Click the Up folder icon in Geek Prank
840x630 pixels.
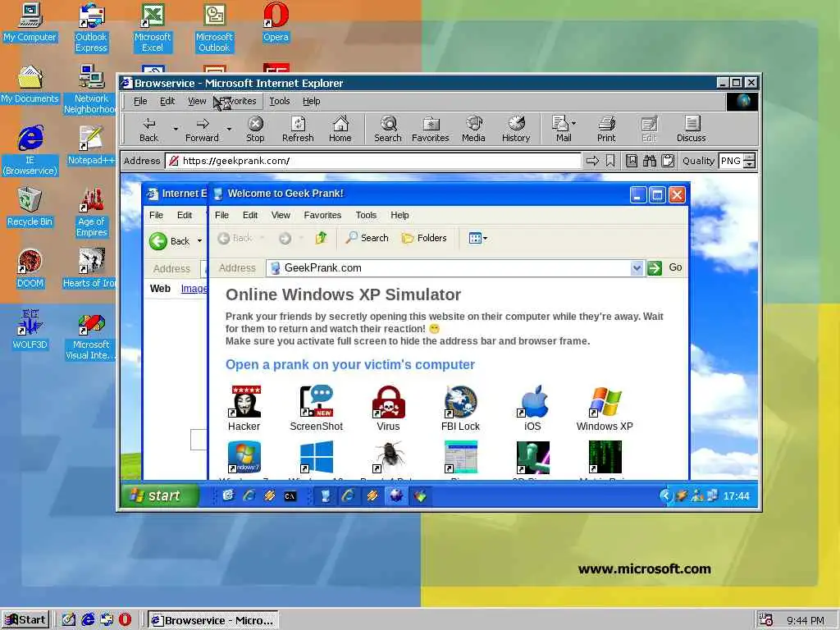point(321,238)
